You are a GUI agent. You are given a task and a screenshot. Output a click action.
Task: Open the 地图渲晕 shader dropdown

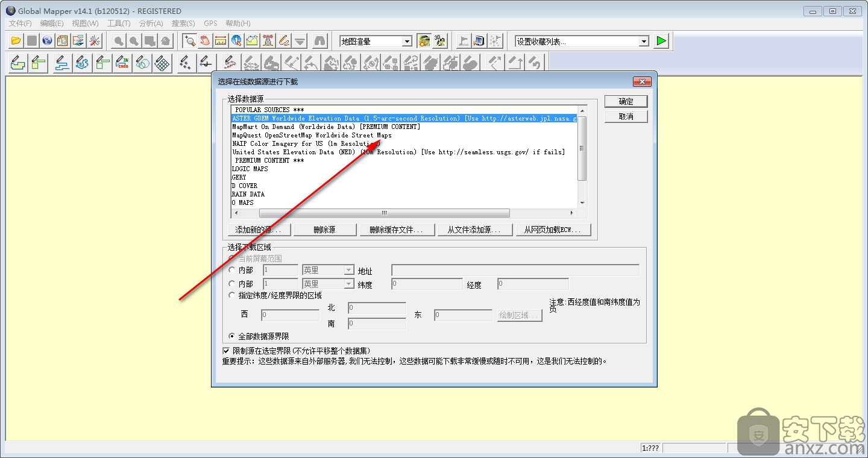pos(407,42)
